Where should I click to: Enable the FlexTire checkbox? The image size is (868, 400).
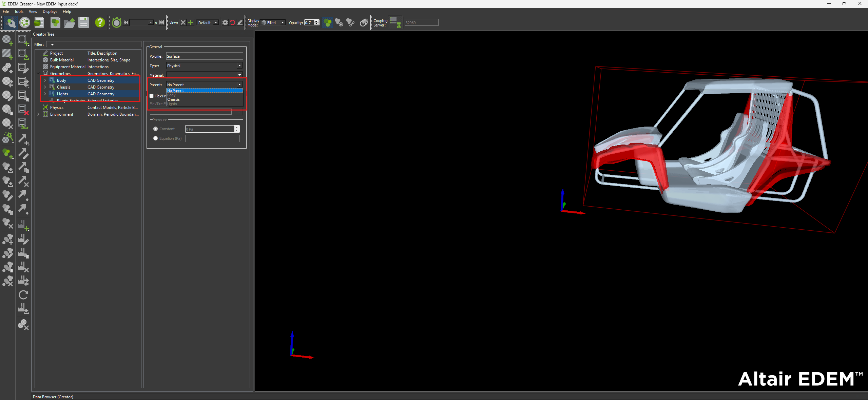pyautogui.click(x=152, y=96)
